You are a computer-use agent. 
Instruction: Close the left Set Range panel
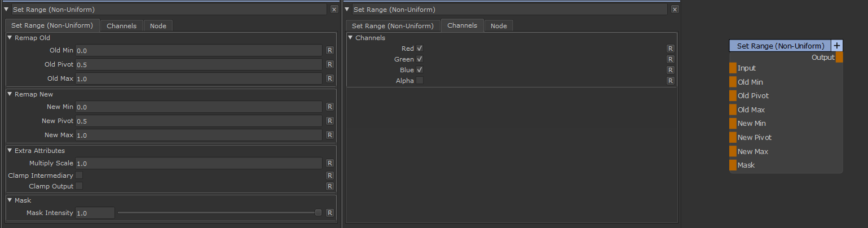334,10
